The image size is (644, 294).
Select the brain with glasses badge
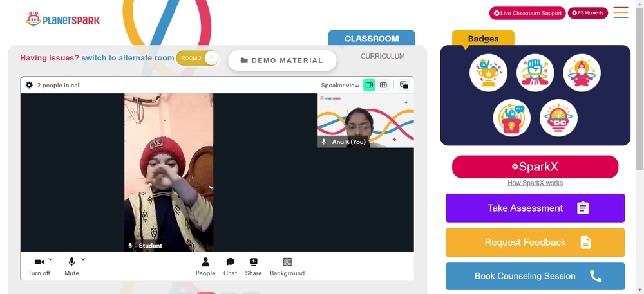click(558, 118)
